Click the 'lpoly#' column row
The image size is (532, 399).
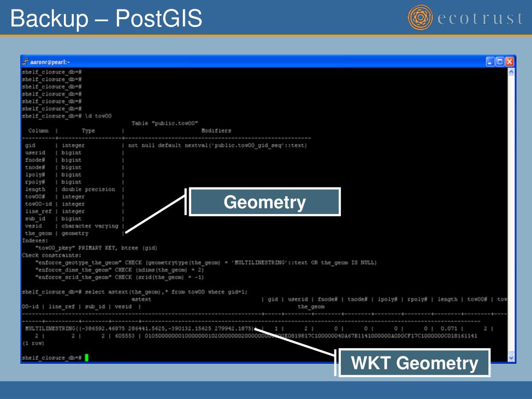point(74,175)
